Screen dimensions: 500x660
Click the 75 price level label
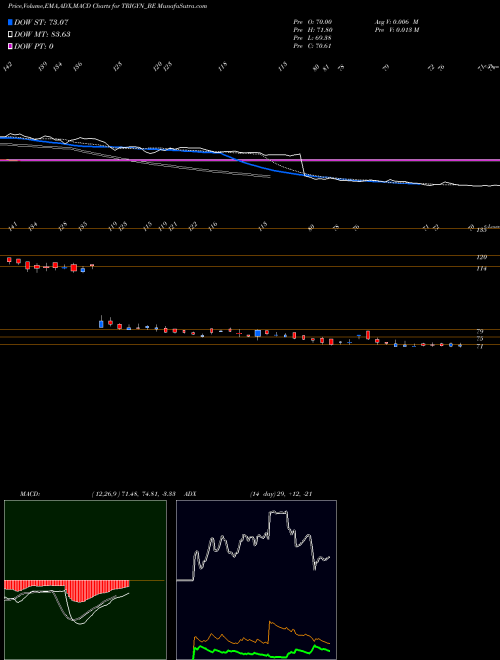click(480, 339)
